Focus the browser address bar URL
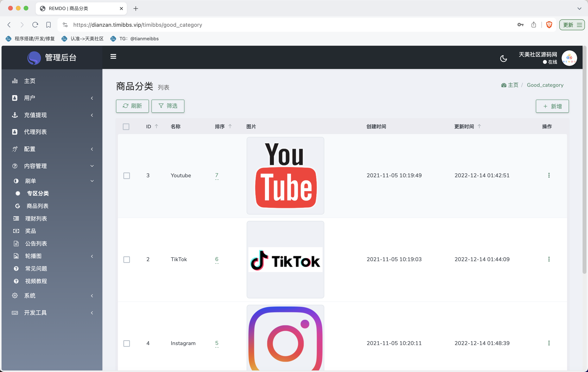588x372 pixels. [x=137, y=25]
